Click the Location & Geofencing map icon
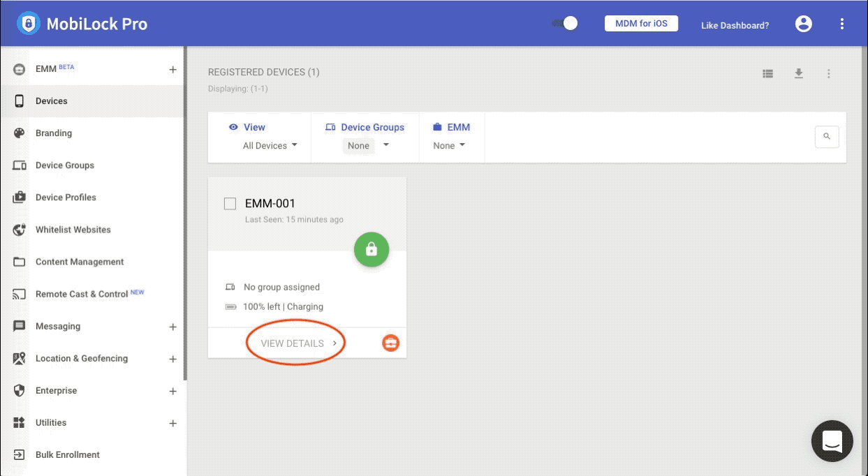 coord(20,359)
